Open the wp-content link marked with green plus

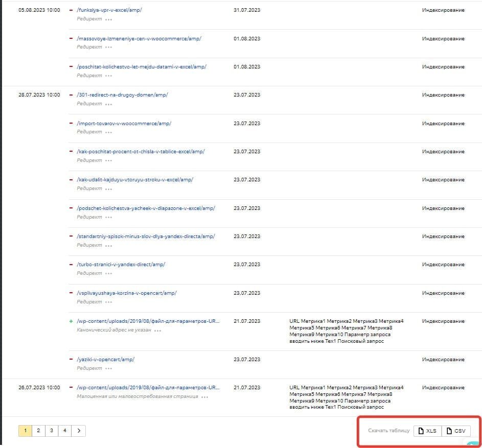[148, 321]
